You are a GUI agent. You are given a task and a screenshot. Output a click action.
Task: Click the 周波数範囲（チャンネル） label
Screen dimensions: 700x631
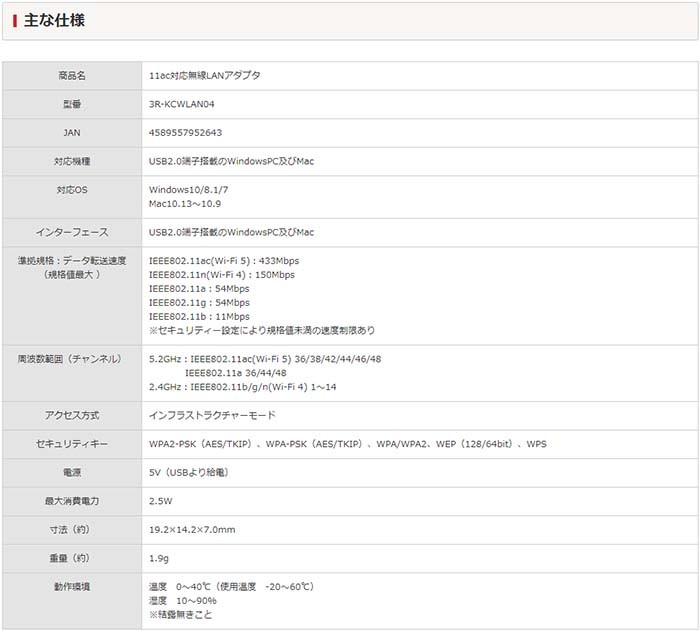pos(72,358)
